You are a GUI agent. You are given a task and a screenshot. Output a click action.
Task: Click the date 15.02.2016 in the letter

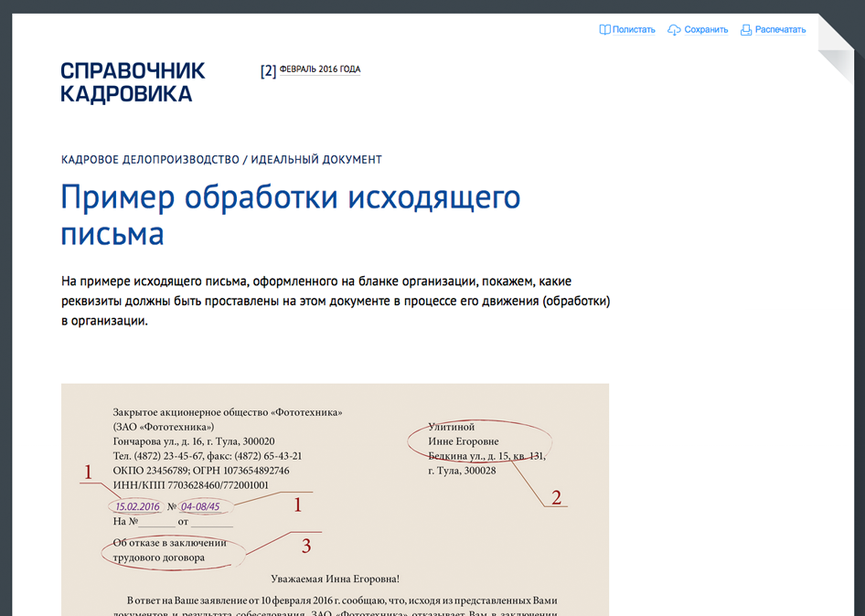point(137,506)
